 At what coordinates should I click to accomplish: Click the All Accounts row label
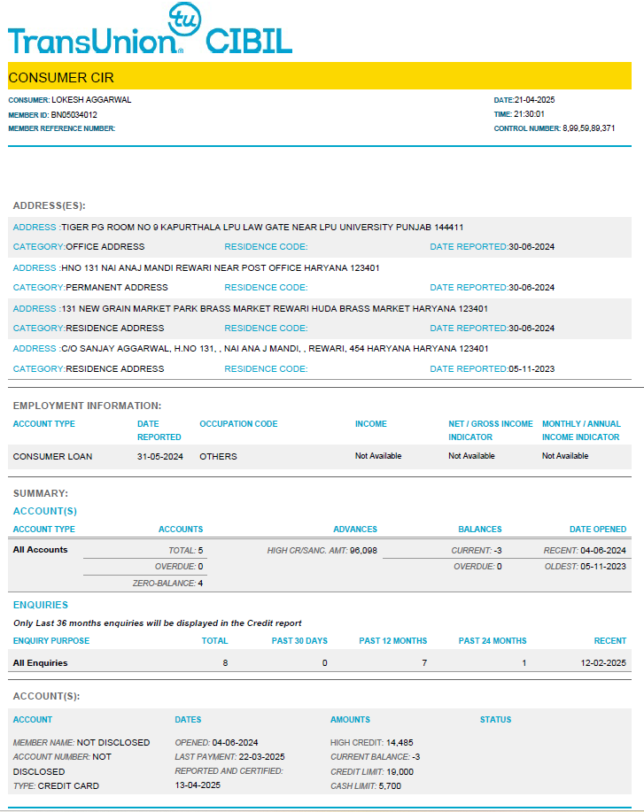(x=41, y=550)
